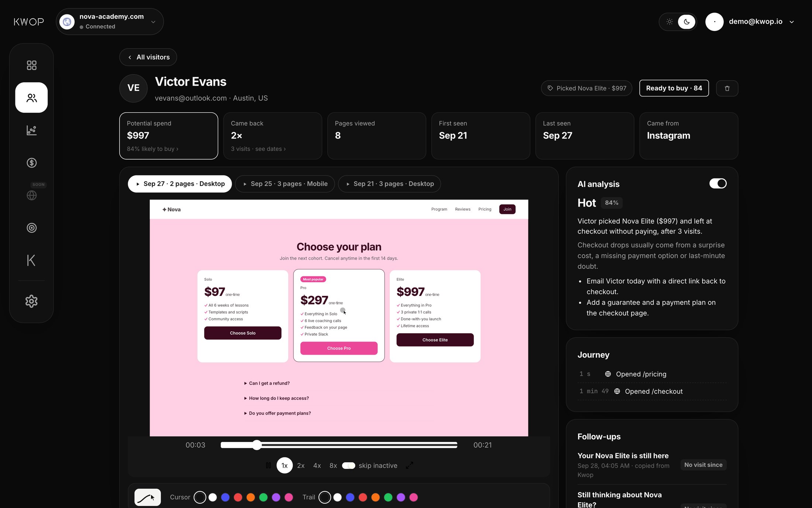Viewport: 812px width, 508px height.
Task: Click the KWOP logo
Action: 29,22
